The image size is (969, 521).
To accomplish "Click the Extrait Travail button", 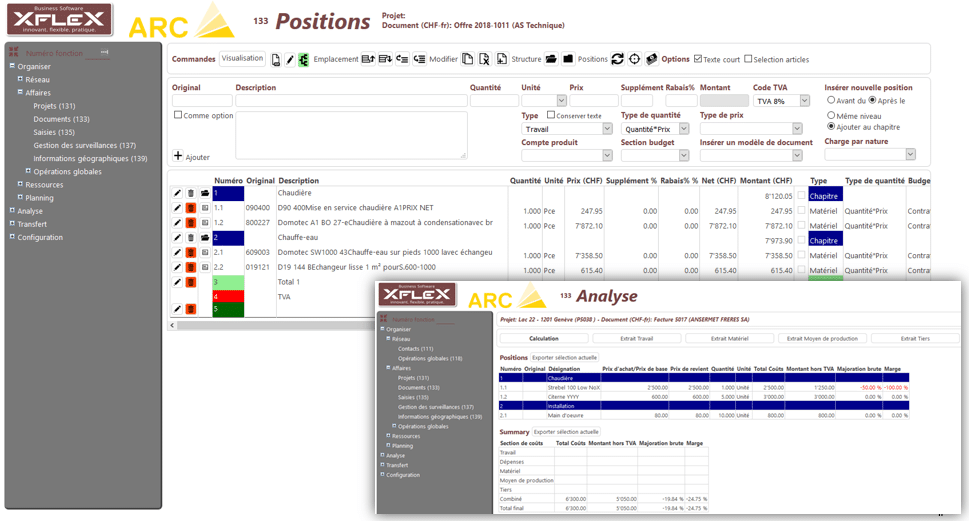I will click(x=636, y=338).
